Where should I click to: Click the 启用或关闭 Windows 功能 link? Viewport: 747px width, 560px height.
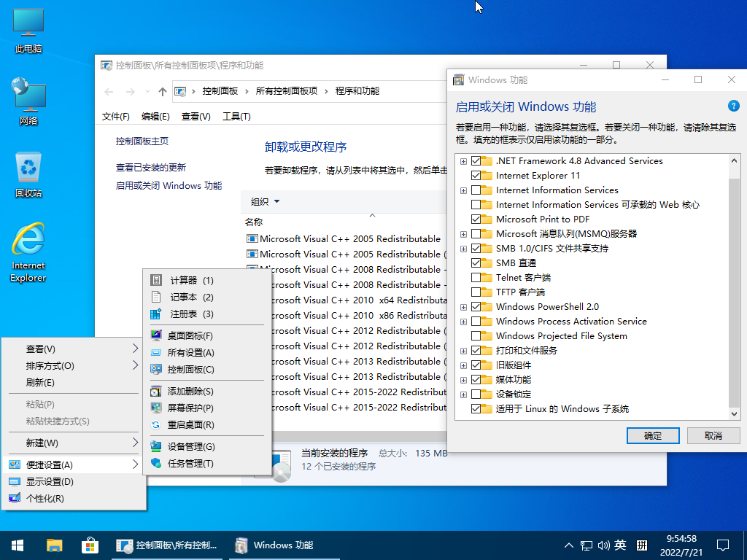pos(169,186)
